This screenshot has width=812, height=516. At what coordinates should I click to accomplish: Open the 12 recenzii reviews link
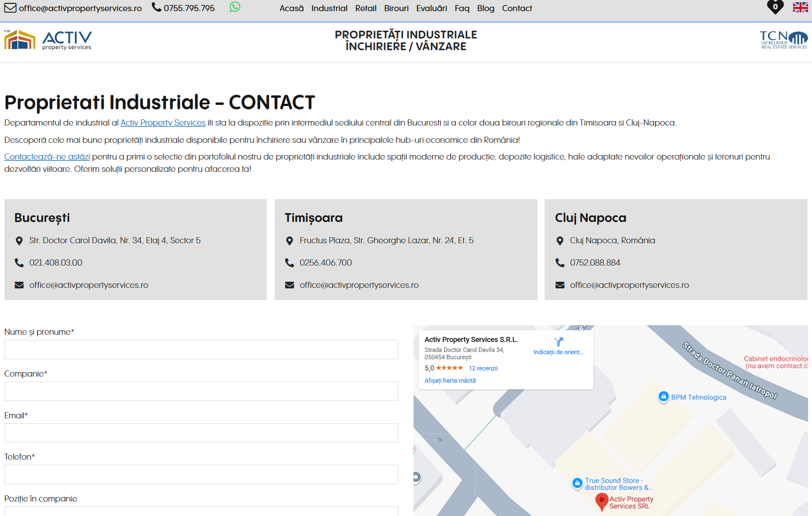tap(483, 368)
